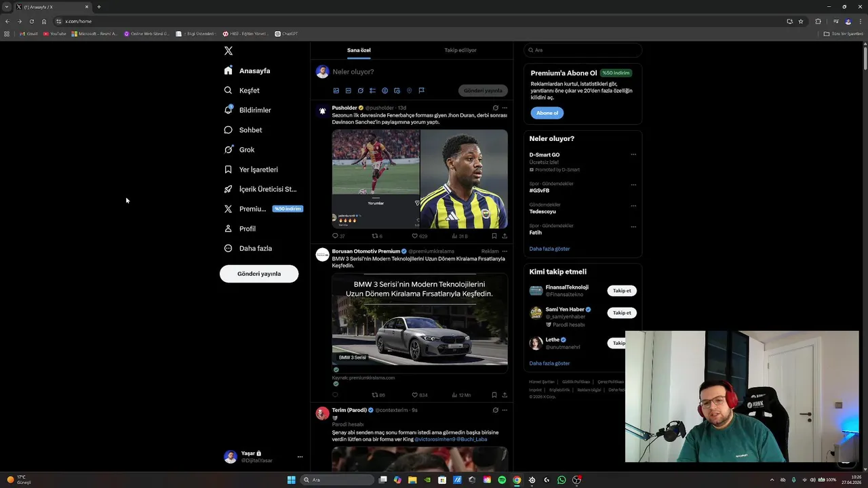The height and width of the screenshot is (488, 868).
Task: Click the Ara search field
Action: [x=583, y=50]
